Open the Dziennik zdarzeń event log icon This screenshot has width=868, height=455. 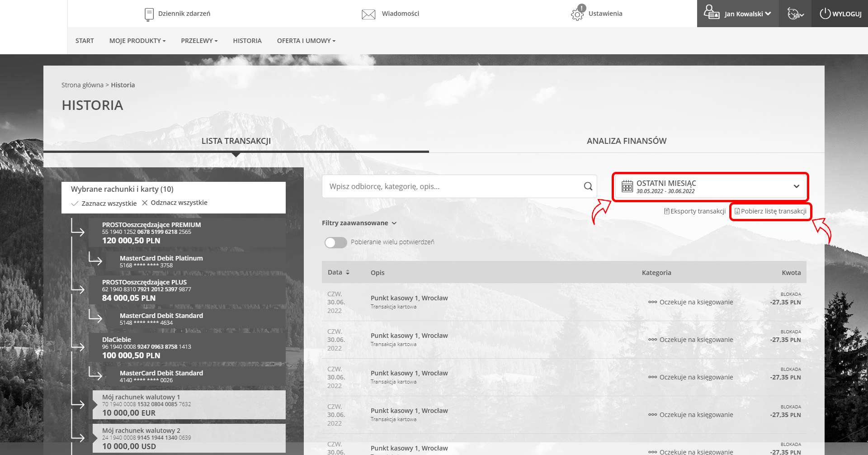(x=149, y=14)
